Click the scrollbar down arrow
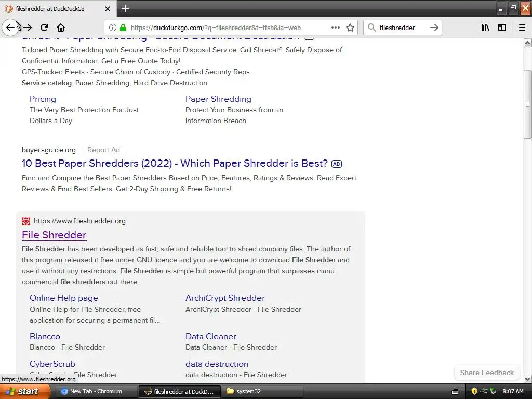 point(528,379)
